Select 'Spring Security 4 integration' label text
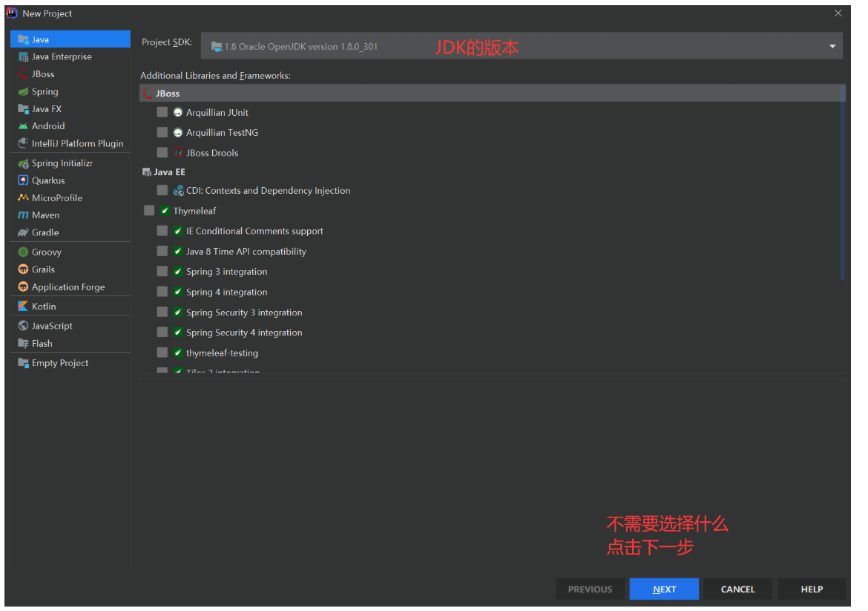 click(244, 333)
